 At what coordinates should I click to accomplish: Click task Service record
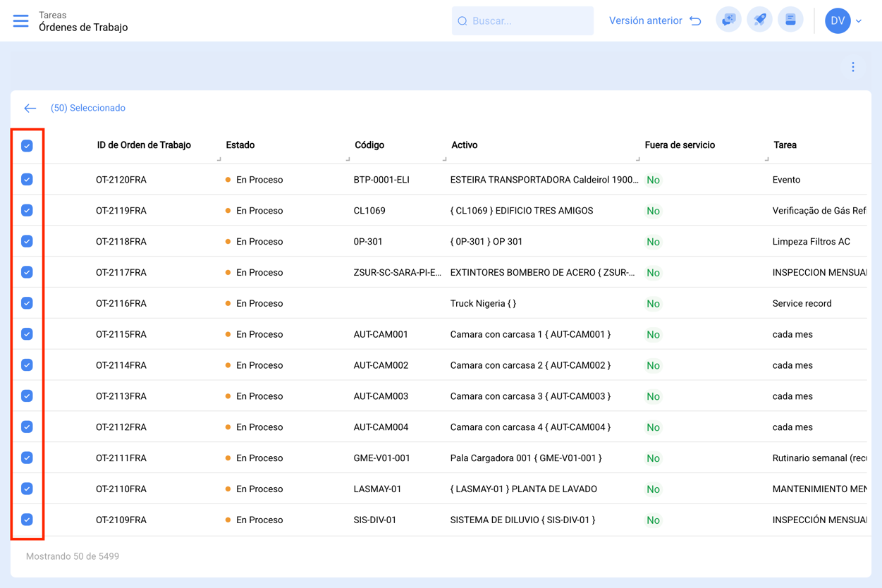pyautogui.click(x=802, y=304)
